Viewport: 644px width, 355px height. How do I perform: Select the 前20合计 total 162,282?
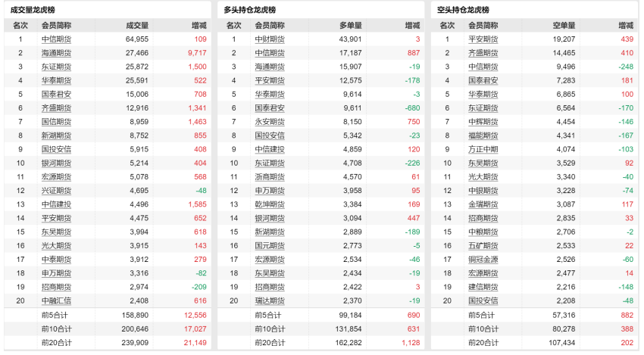[349, 343]
